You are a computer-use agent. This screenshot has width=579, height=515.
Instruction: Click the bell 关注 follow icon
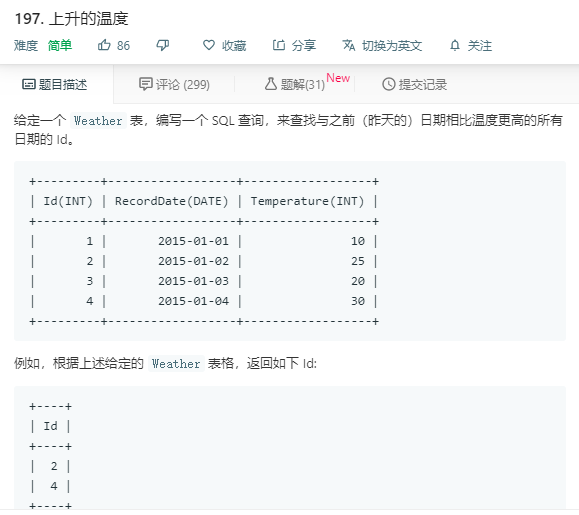(x=455, y=45)
